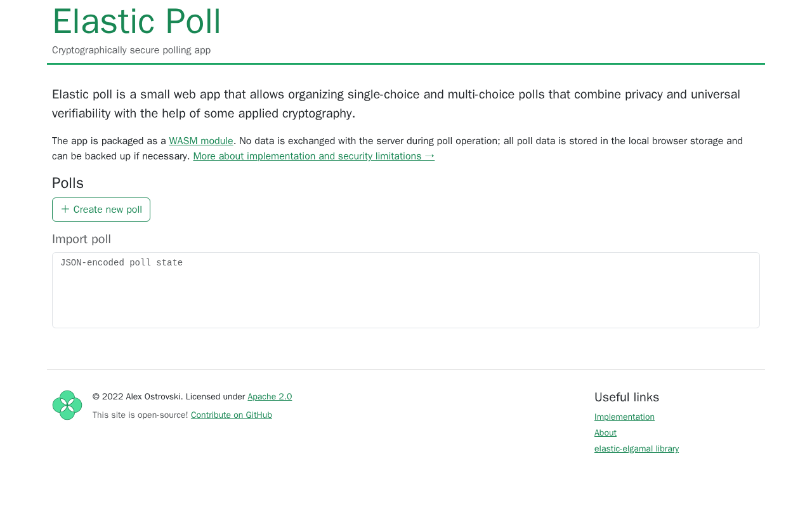Screen dimensions: 812x508
Task: Click the 'This site is open-source!' text
Action: [x=140, y=415]
